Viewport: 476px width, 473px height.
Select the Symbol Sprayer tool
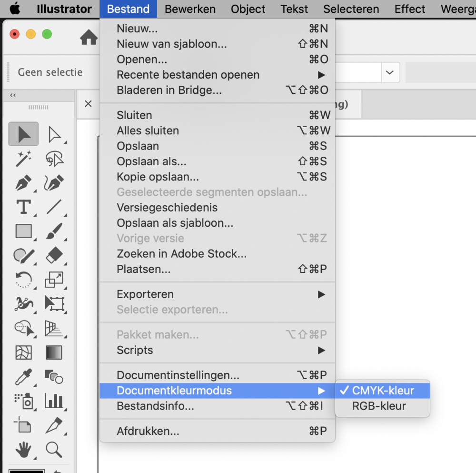coord(23,401)
